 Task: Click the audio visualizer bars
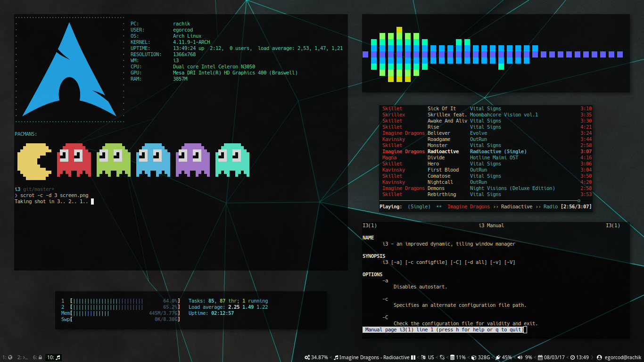coord(493,54)
